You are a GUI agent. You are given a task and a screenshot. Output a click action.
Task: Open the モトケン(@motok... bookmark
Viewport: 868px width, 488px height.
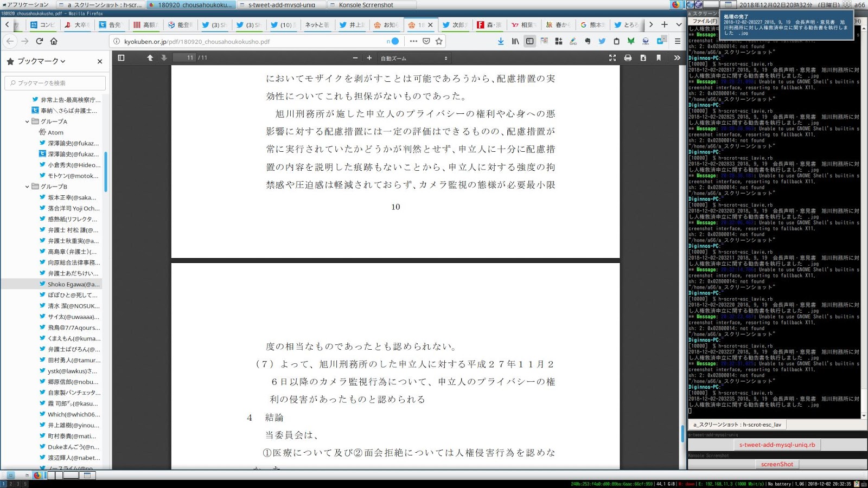69,176
